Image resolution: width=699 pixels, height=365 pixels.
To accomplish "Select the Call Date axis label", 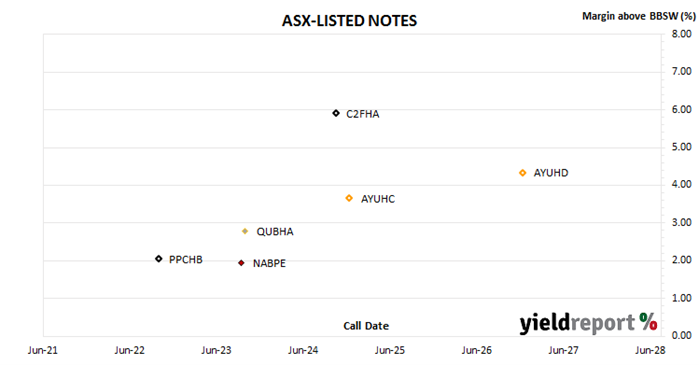I will pyautogui.click(x=366, y=326).
